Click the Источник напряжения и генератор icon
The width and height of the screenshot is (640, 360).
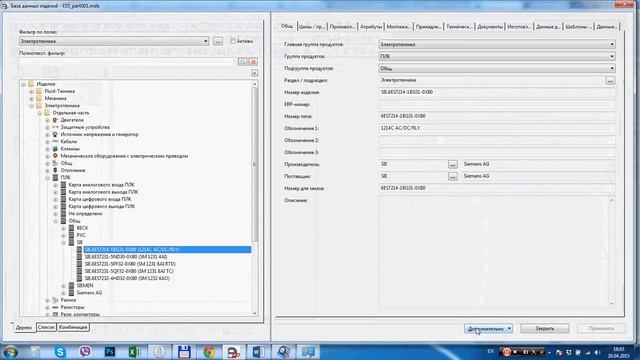pyautogui.click(x=55, y=135)
